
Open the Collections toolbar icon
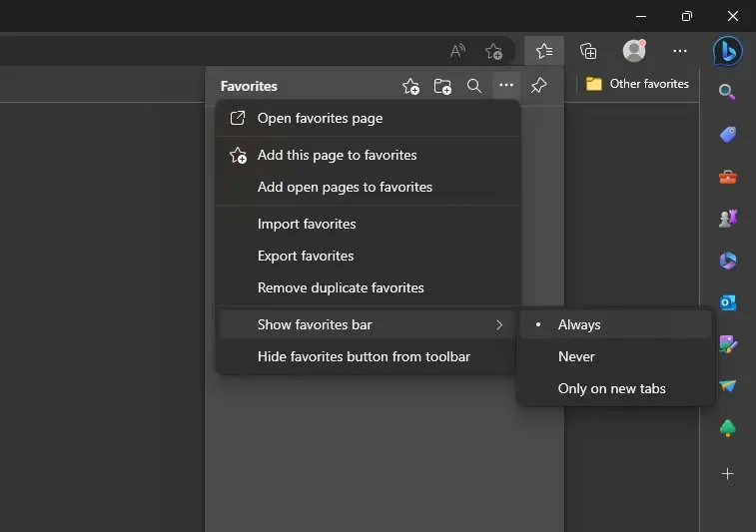tap(588, 51)
